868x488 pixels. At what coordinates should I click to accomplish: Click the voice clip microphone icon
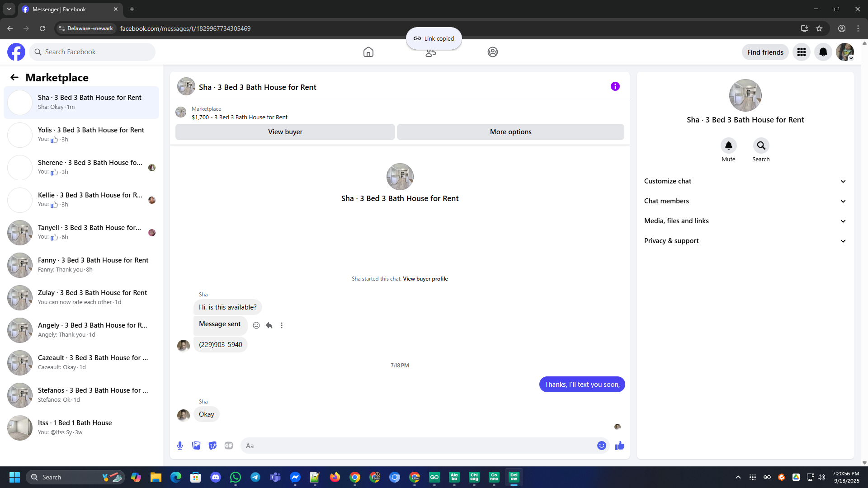point(180,446)
